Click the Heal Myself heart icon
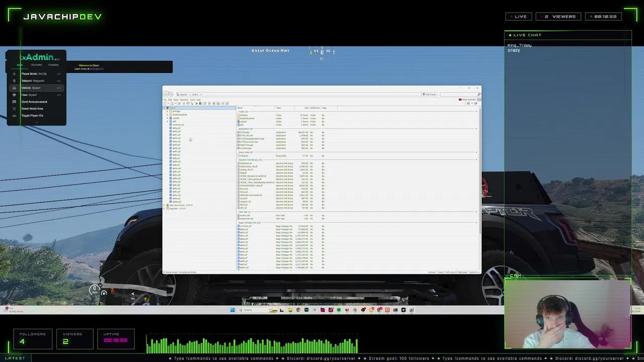This screenshot has height=362, width=644. click(14, 95)
